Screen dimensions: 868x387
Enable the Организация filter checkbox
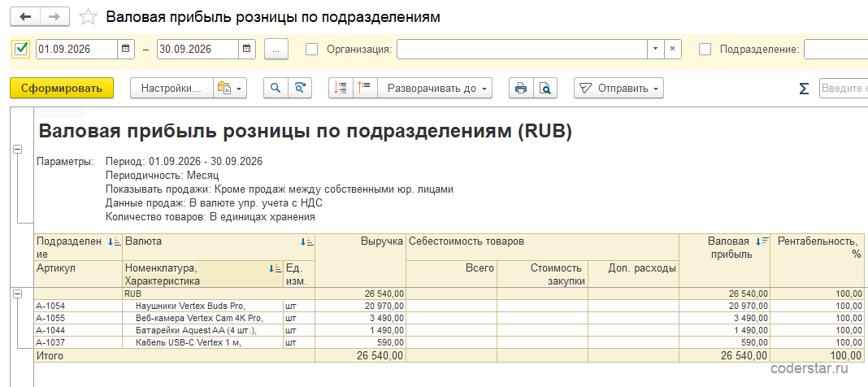[312, 50]
